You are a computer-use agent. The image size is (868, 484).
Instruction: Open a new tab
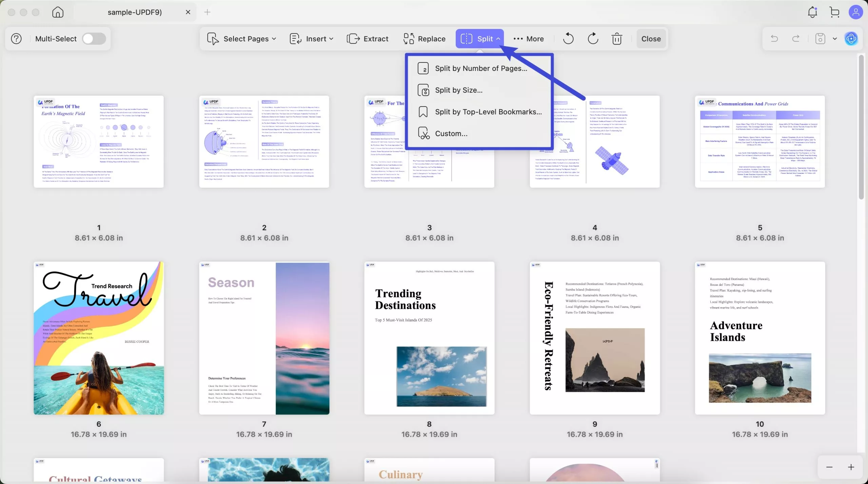pos(207,12)
